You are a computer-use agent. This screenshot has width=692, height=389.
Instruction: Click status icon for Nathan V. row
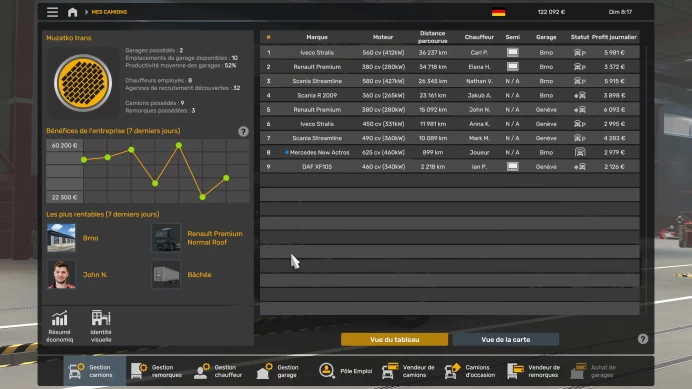click(579, 81)
